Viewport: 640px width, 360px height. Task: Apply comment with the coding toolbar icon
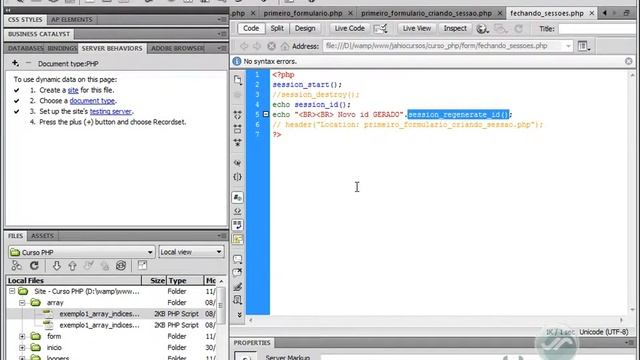238,259
